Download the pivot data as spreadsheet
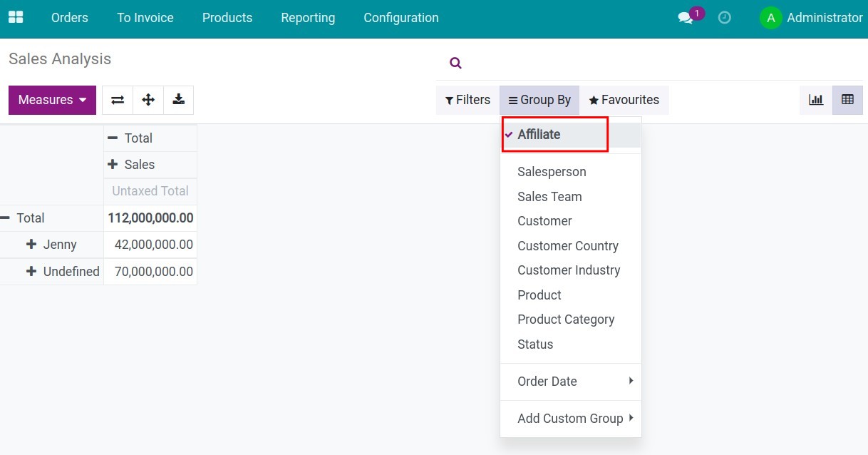Screen dimensions: 868x455 pos(178,100)
